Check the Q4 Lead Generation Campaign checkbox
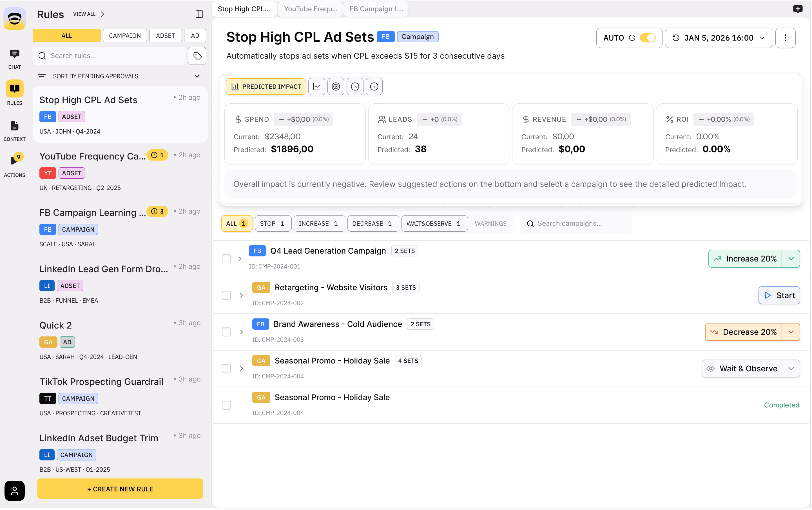 226,259
